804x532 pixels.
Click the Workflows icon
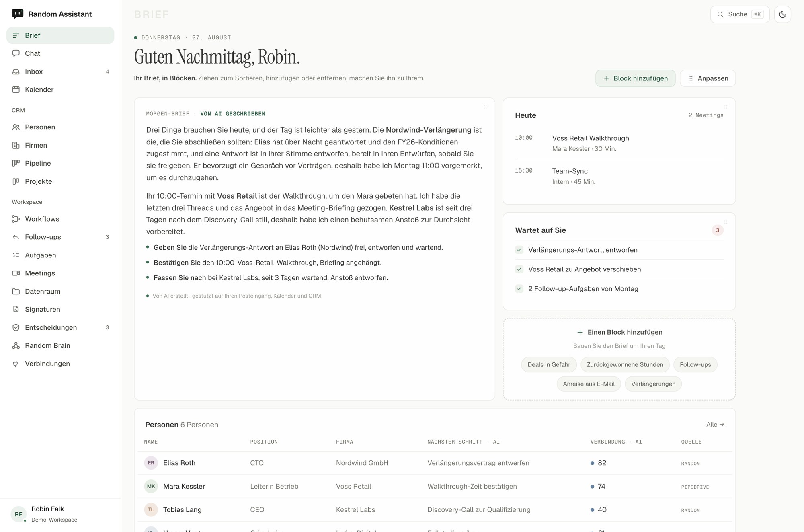pos(16,219)
